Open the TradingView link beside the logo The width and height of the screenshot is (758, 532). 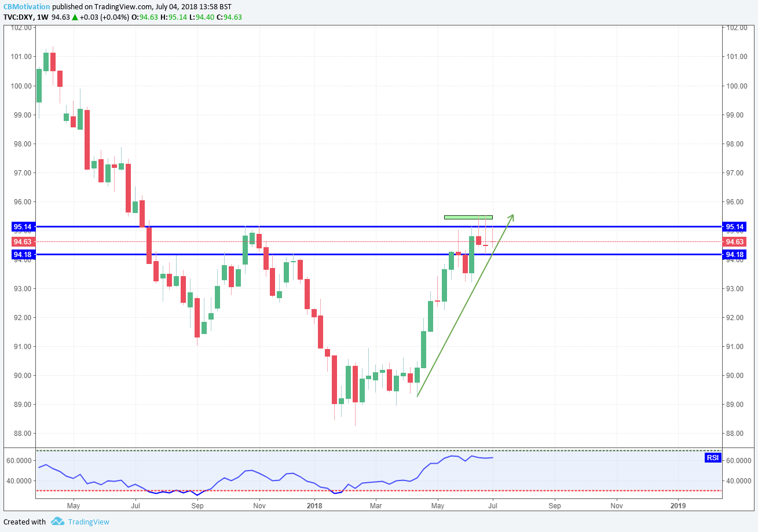[x=89, y=522]
